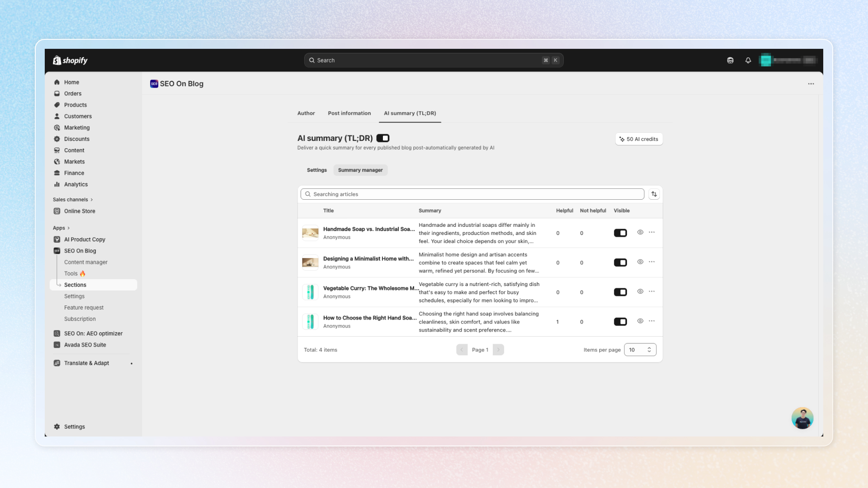Open the support chat avatar bubble

coord(802,418)
